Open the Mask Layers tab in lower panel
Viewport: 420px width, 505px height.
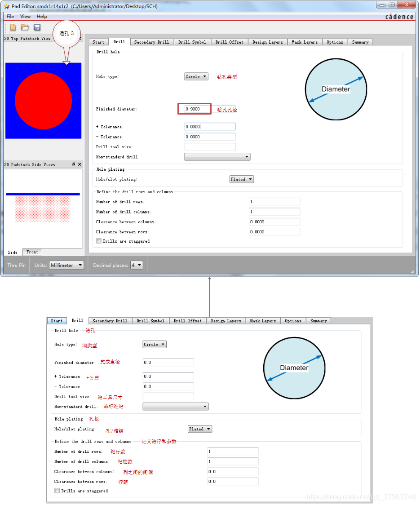[x=263, y=321]
